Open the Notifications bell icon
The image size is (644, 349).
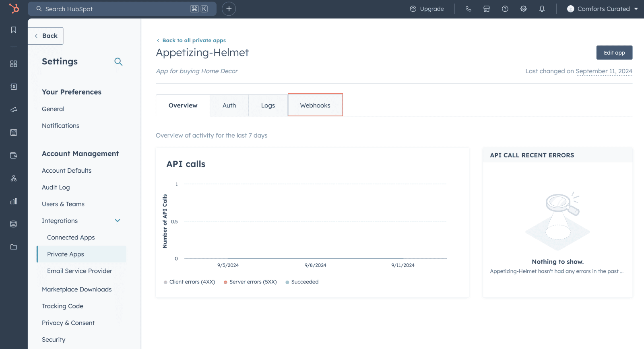(542, 9)
